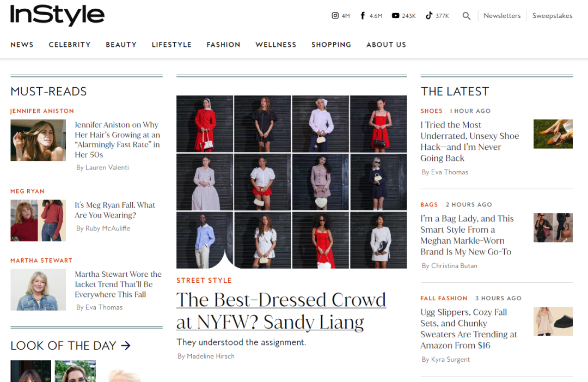Go to the Sweepstakes page
This screenshot has width=588, height=382.
pyautogui.click(x=553, y=16)
